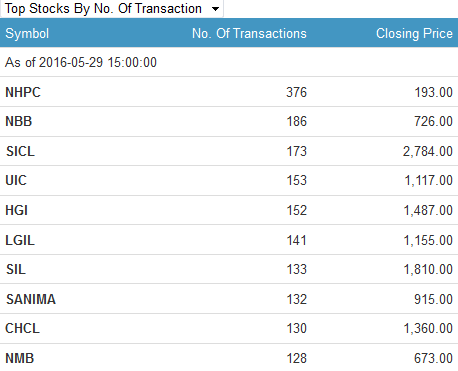
Task: Select the SICL stock symbol
Action: [20, 151]
